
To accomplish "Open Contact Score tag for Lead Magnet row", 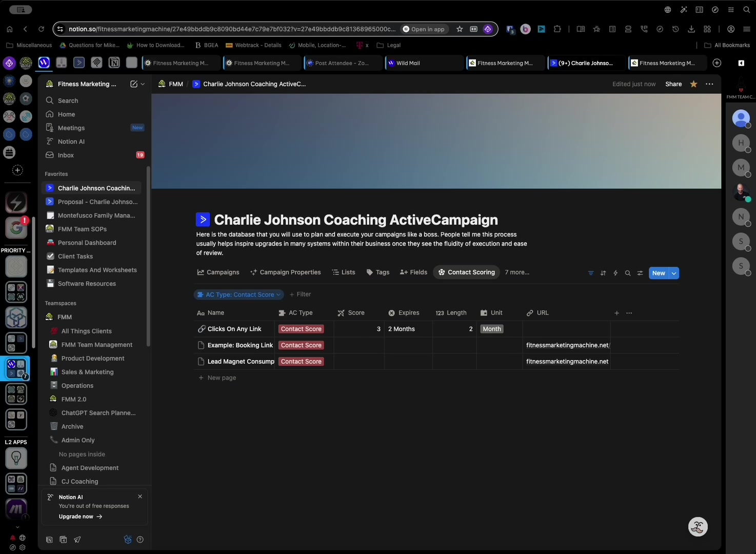I will pyautogui.click(x=301, y=362).
